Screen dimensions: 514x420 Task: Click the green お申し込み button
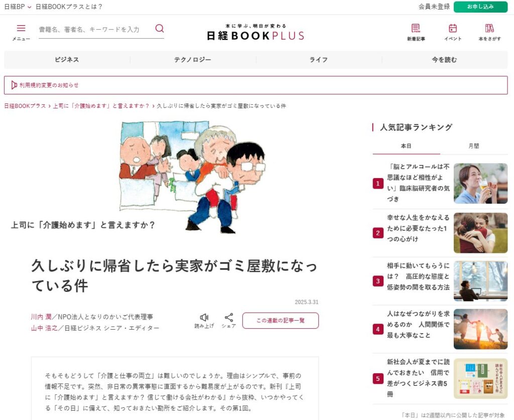pos(480,7)
